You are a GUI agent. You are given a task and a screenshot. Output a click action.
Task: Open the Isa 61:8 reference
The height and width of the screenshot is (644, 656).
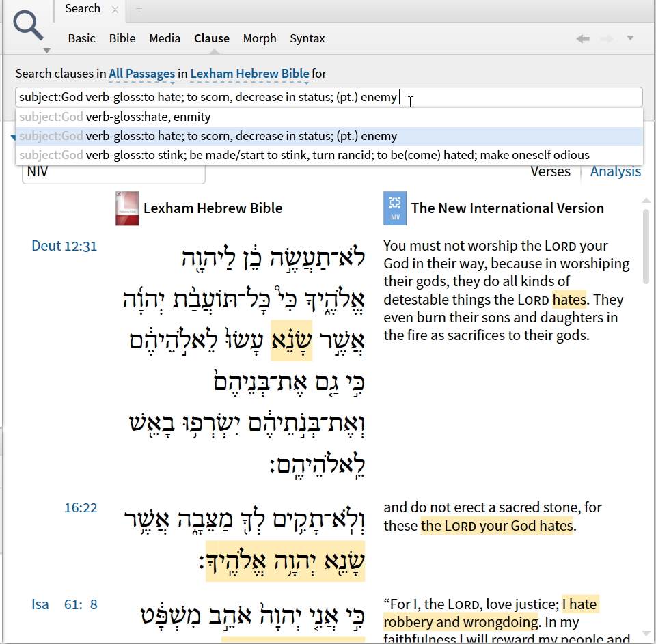[64, 604]
